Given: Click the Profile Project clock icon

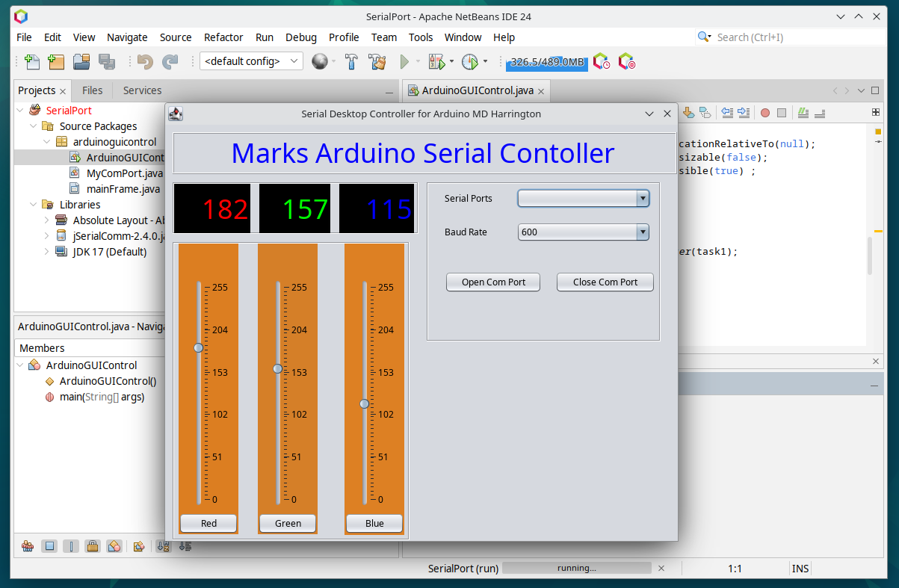Looking at the screenshot, I should tap(470, 62).
